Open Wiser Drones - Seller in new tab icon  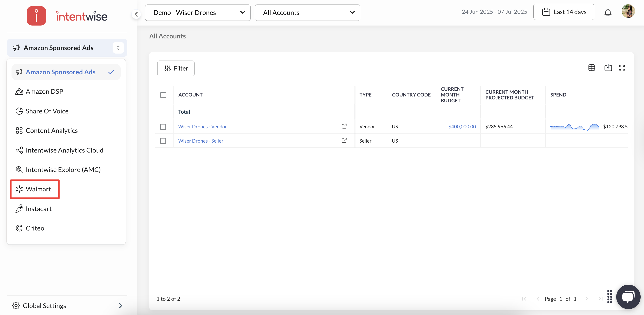(x=344, y=141)
